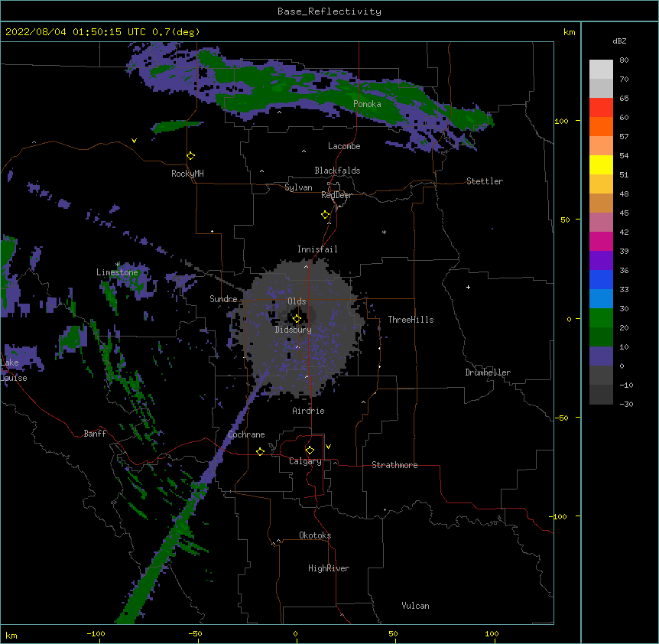
Task: Click the Olds town label
Action: (297, 301)
